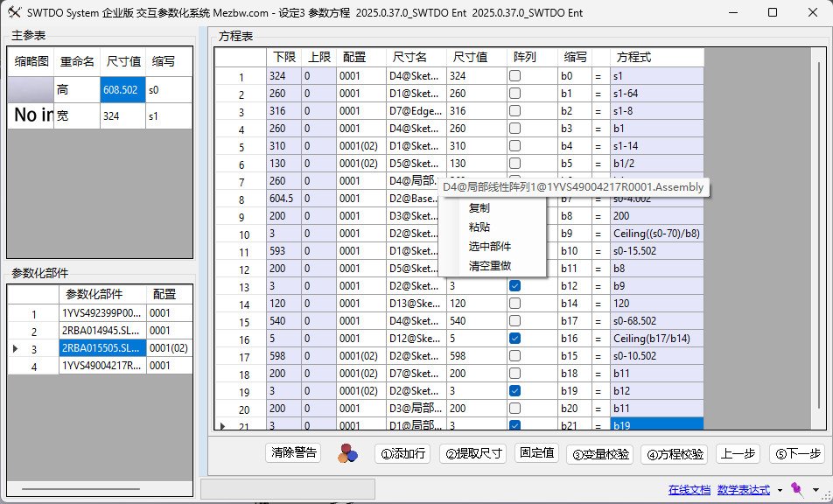833x504 pixels.
Task: Open dropdown arrow beside the pin icon
Action: (x=815, y=490)
